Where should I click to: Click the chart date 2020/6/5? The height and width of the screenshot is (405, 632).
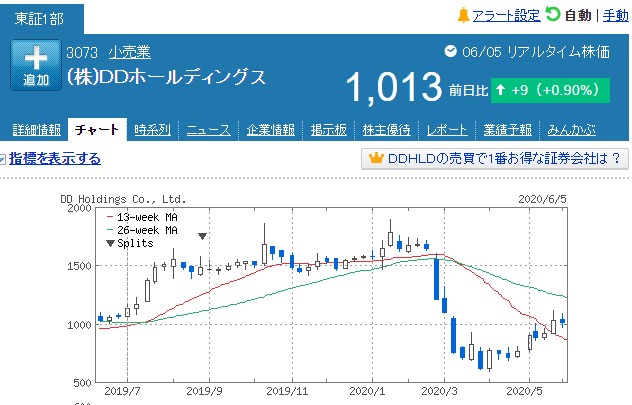(x=542, y=199)
